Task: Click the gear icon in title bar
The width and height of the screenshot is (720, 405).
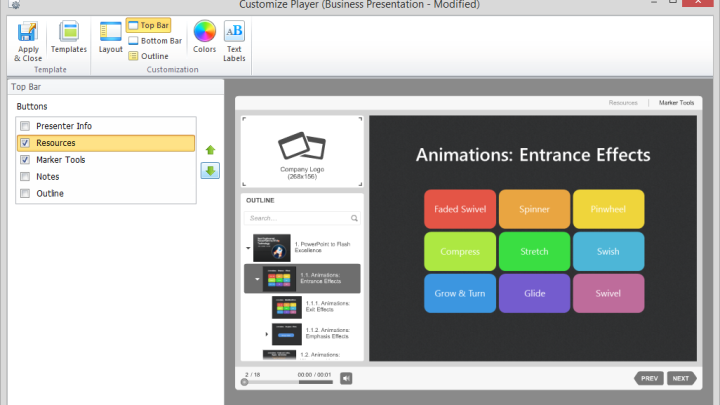Action: pyautogui.click(x=15, y=5)
